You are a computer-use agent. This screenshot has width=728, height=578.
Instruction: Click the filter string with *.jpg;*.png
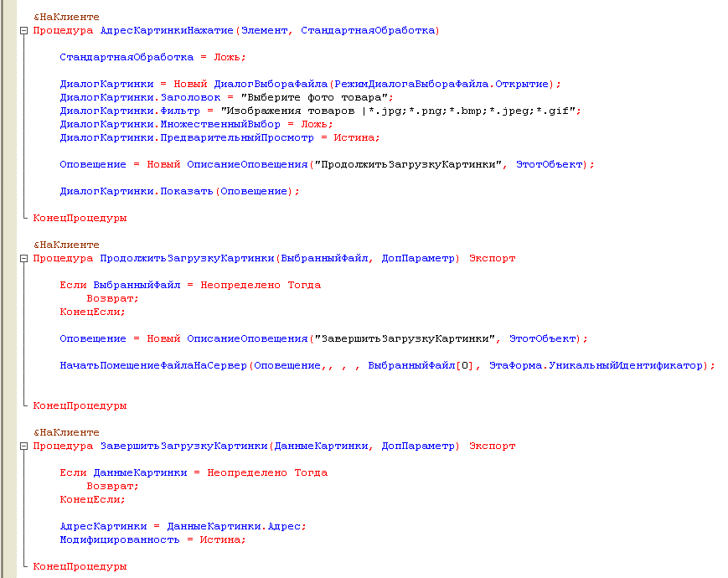[x=399, y=111]
